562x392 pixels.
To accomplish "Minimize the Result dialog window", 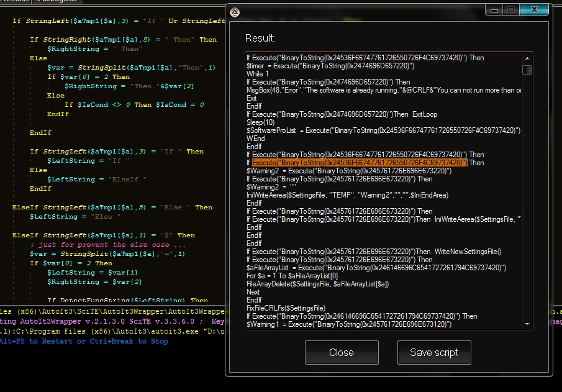I will (496, 10).
